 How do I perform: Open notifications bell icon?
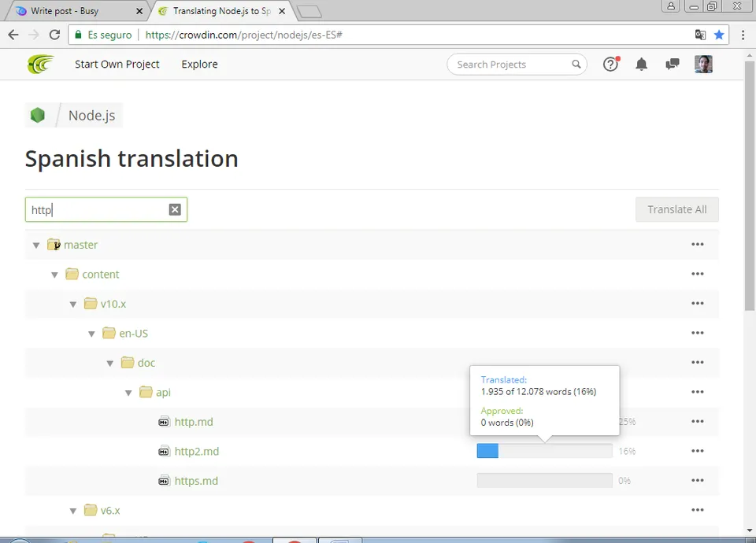pos(641,64)
